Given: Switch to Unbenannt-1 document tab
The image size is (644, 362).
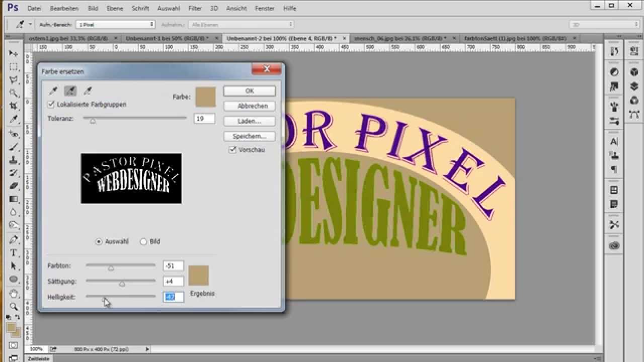Looking at the screenshot, I should pos(168,38).
